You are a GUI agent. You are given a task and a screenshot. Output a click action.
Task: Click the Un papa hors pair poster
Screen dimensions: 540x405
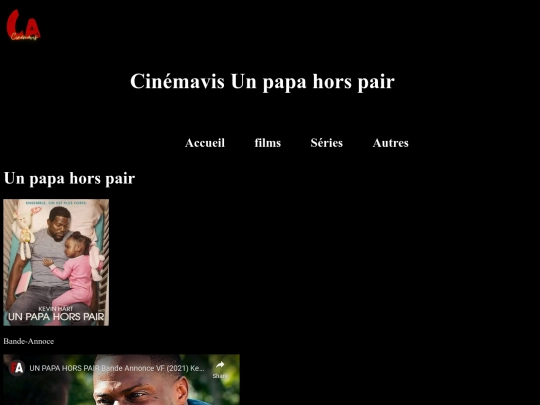56,262
